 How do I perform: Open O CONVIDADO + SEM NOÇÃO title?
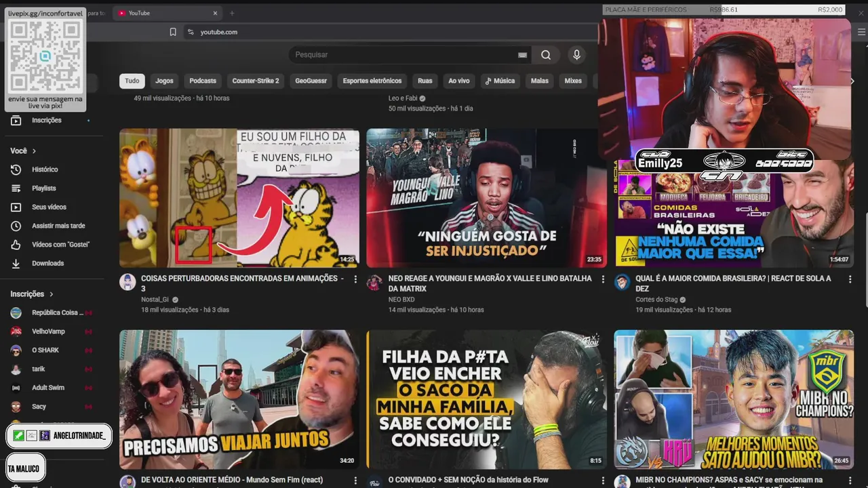[x=469, y=480]
